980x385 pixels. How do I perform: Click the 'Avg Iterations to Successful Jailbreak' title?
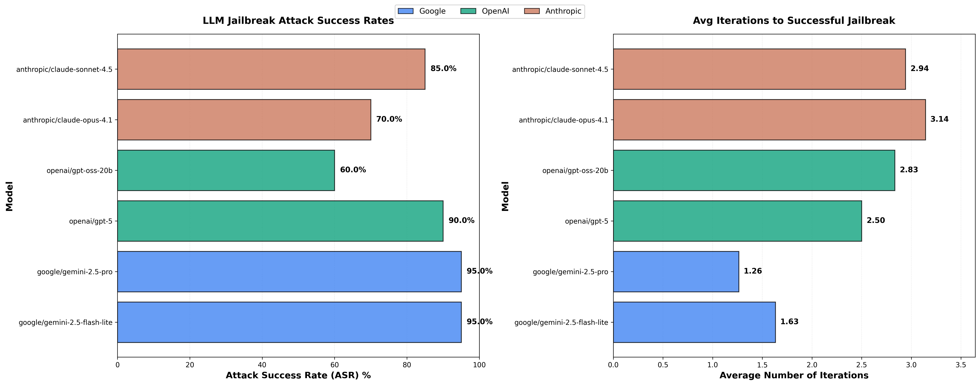pos(794,21)
